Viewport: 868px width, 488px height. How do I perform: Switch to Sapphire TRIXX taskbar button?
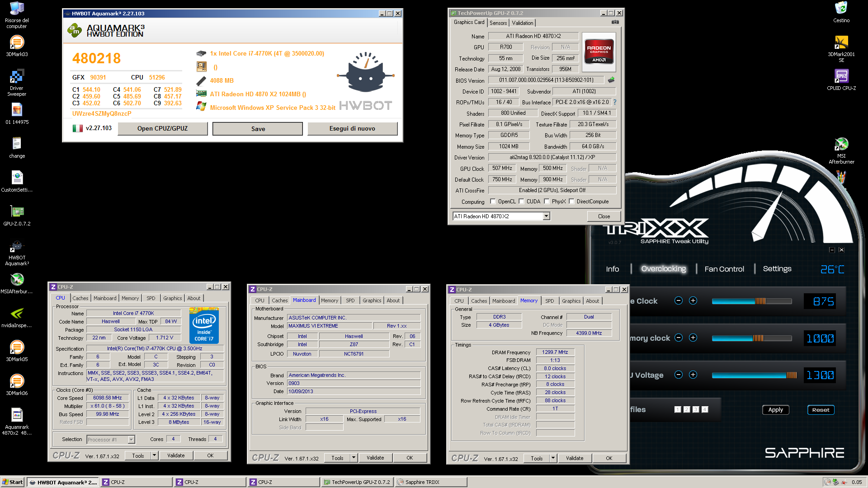point(431,482)
